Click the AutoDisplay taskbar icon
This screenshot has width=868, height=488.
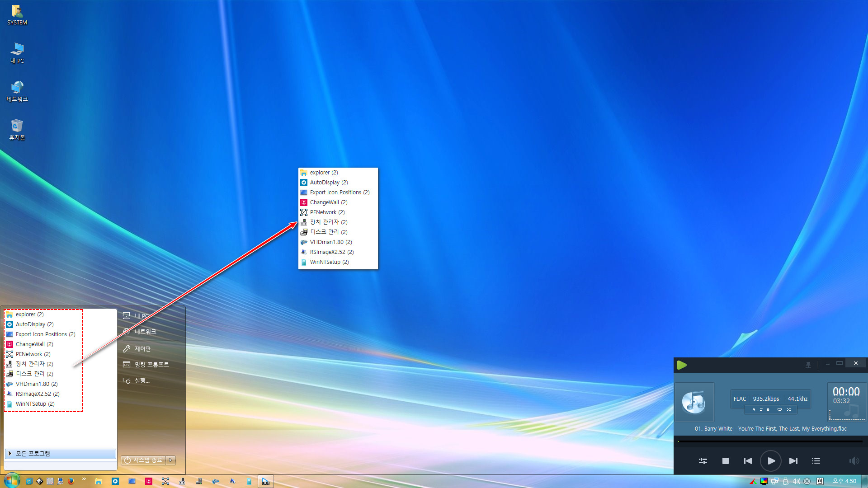115,481
